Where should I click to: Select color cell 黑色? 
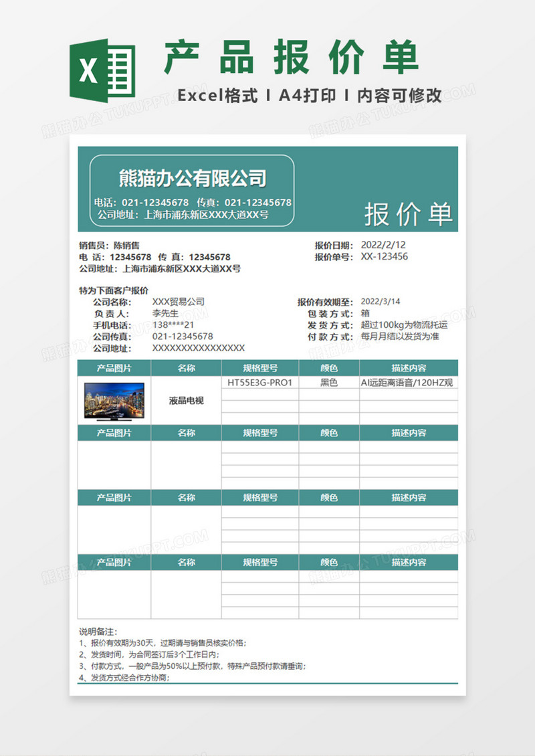pyautogui.click(x=329, y=383)
